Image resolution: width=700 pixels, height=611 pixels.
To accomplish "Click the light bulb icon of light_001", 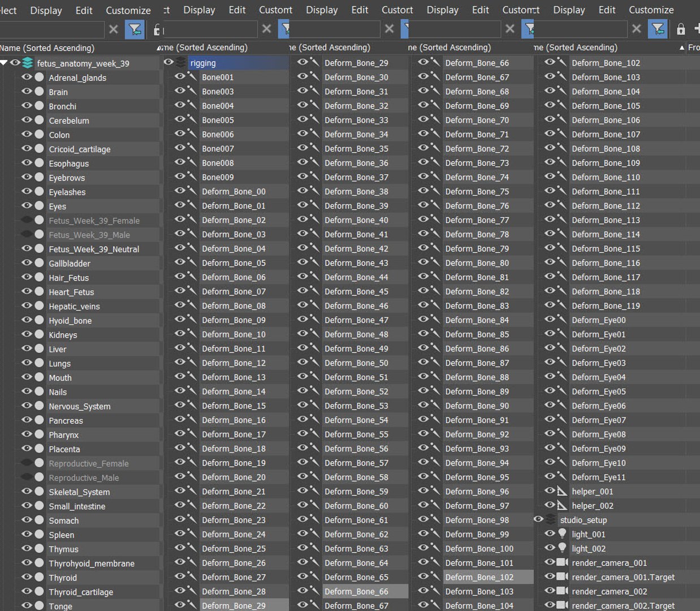I will click(562, 533).
